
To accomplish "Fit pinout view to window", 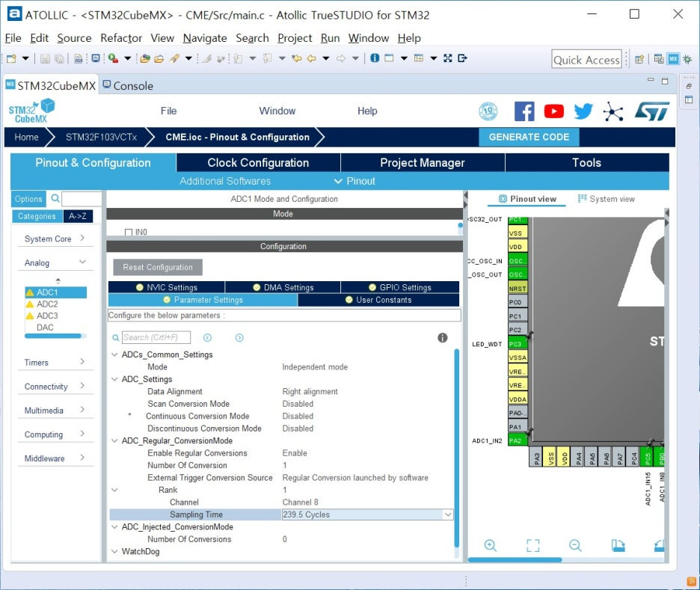I will [533, 545].
